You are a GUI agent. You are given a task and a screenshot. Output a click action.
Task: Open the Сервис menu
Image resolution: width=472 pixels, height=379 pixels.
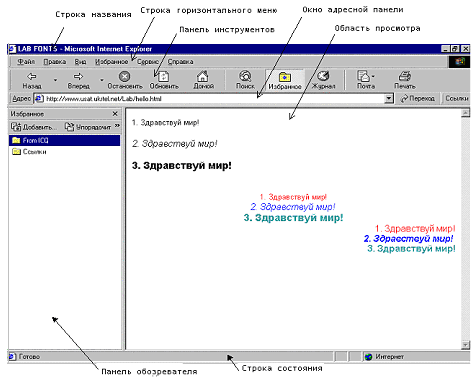[148, 62]
